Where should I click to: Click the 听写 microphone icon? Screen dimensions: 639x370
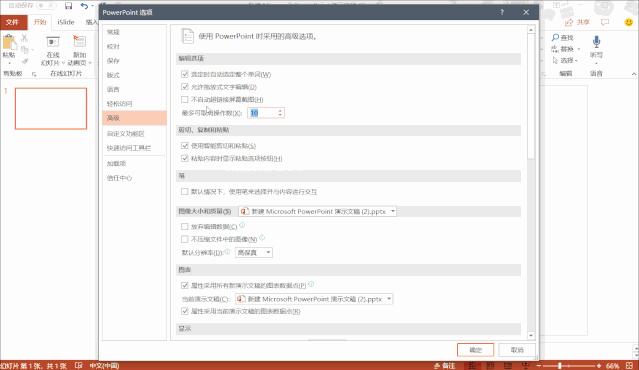596,41
